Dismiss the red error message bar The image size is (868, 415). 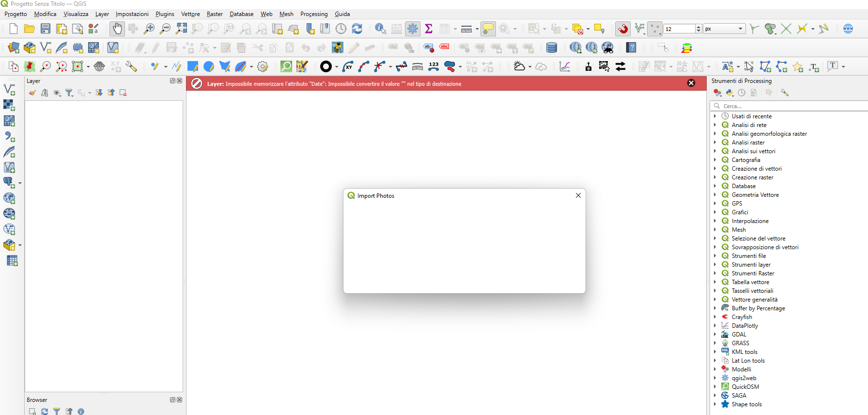point(691,83)
